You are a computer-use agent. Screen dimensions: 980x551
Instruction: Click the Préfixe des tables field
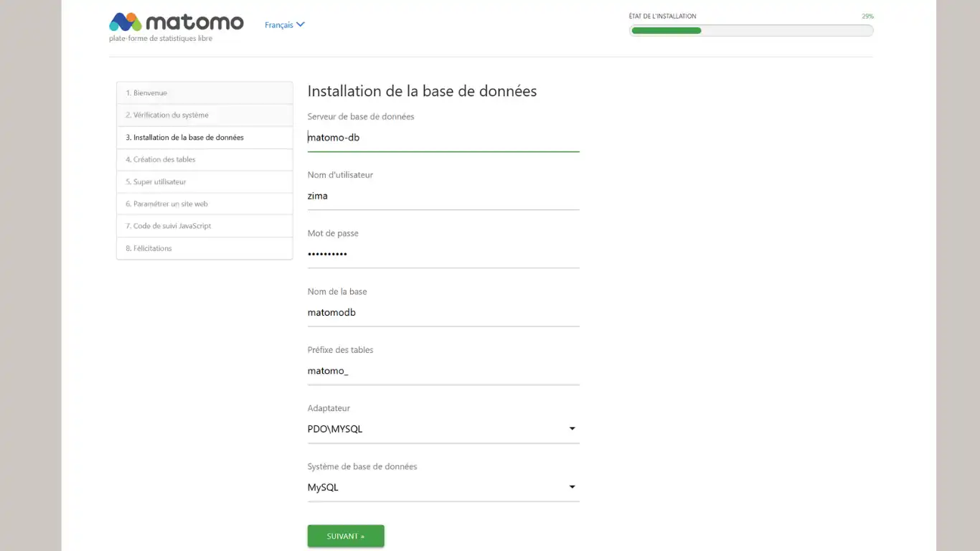443,371
